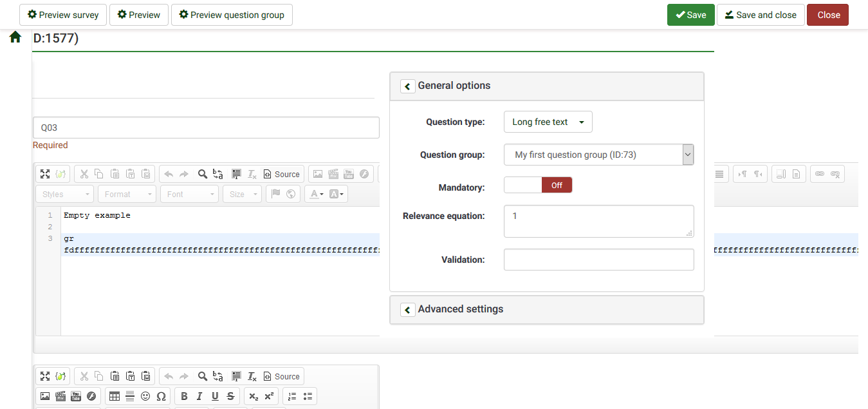Insert a horizontal line in lower editor
This screenshot has height=409, width=868.
point(130,396)
